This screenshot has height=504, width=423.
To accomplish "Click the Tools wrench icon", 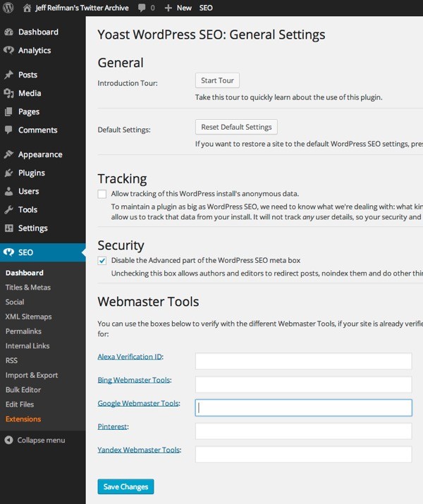I will click(x=8, y=209).
